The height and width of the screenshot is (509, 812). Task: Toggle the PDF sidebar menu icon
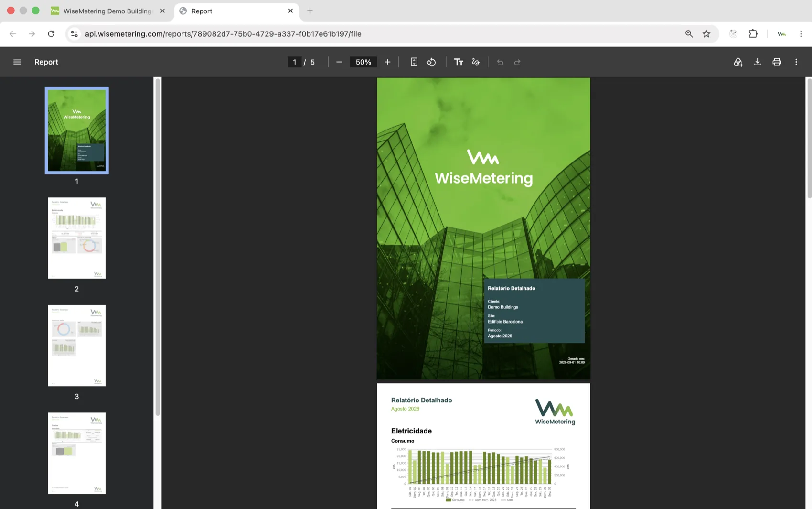click(17, 62)
